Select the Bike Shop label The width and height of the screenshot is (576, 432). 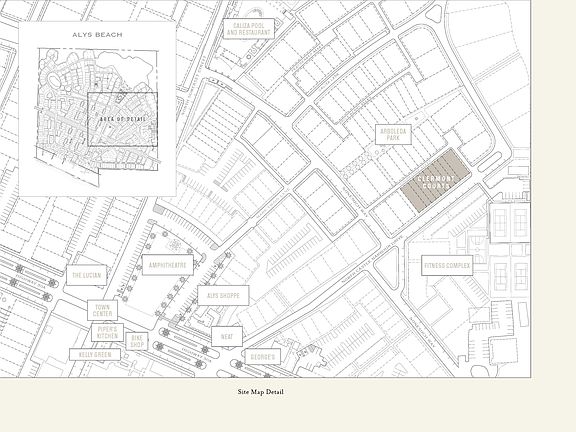[137, 341]
